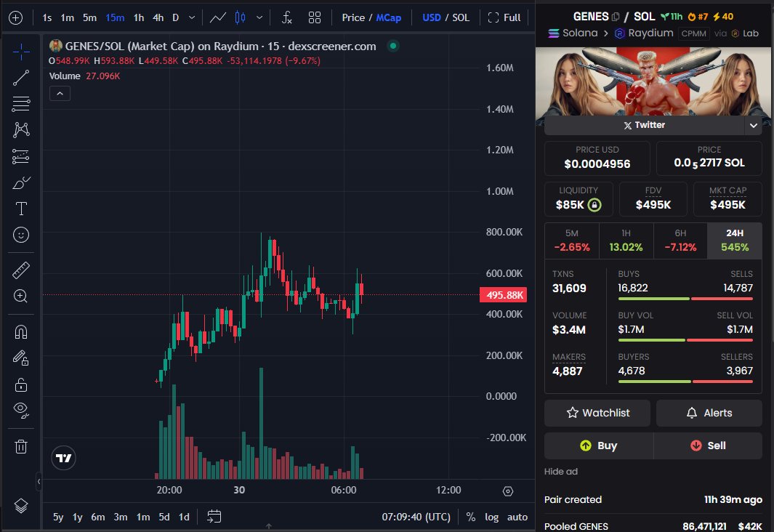Click the red Sell button
The height and width of the screenshot is (532, 774).
point(708,446)
